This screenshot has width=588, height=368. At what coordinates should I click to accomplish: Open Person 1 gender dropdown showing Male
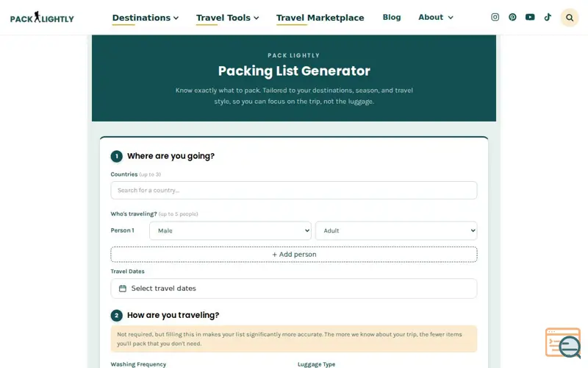tap(230, 230)
